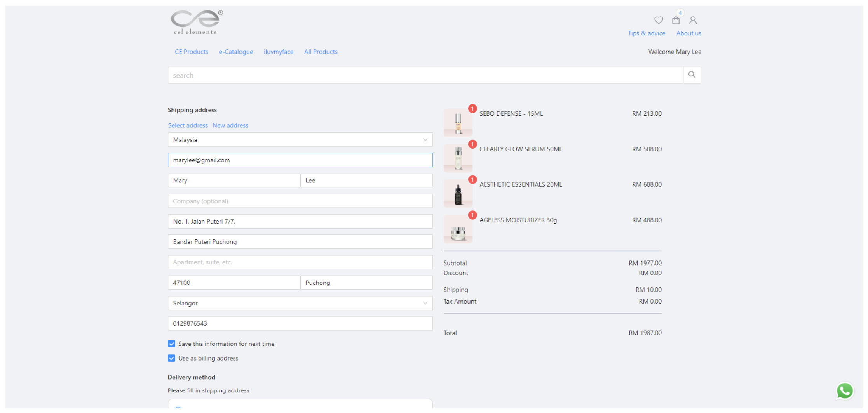868x413 pixels.
Task: Click Please fill in shipping address text
Action: [x=208, y=390]
